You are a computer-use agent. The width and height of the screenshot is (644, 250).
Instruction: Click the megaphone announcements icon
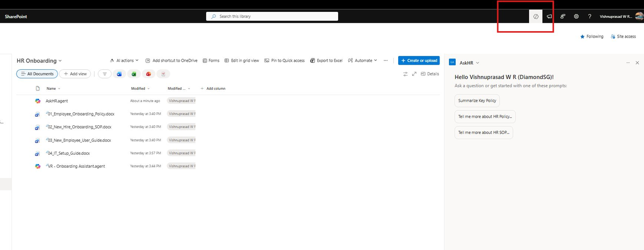click(550, 17)
